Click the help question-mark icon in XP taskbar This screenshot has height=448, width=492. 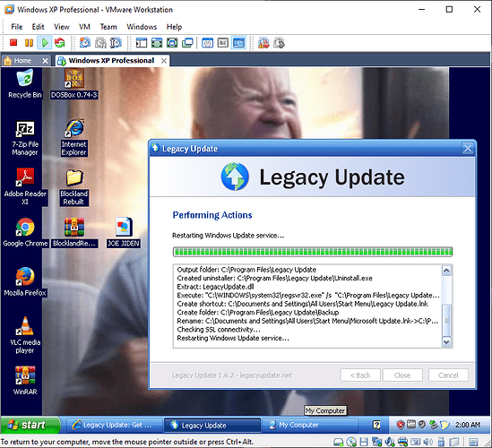[376, 425]
